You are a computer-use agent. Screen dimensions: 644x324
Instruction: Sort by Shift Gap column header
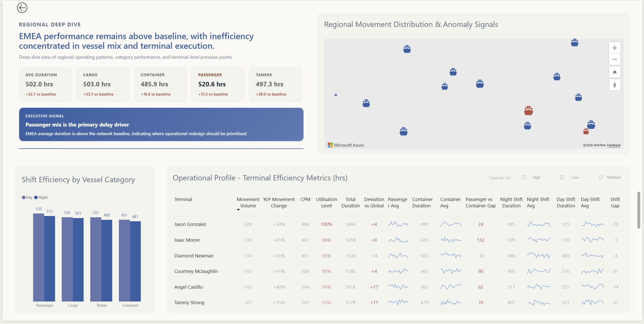pyautogui.click(x=615, y=203)
